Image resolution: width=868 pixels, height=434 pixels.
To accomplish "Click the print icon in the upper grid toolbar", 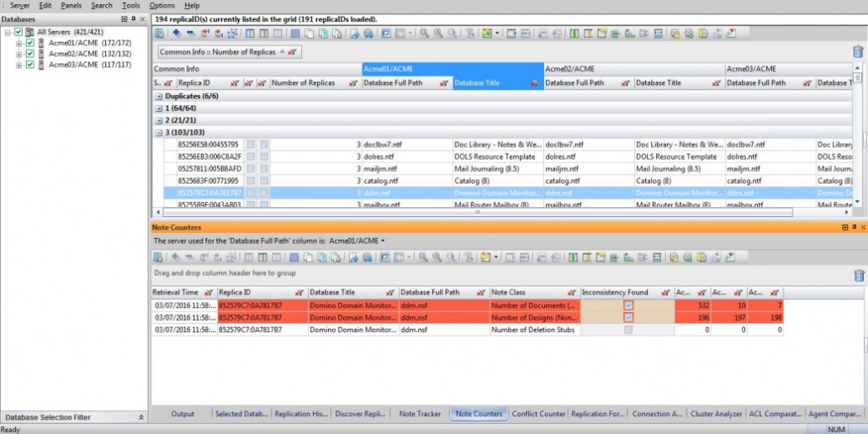I will click(x=368, y=33).
